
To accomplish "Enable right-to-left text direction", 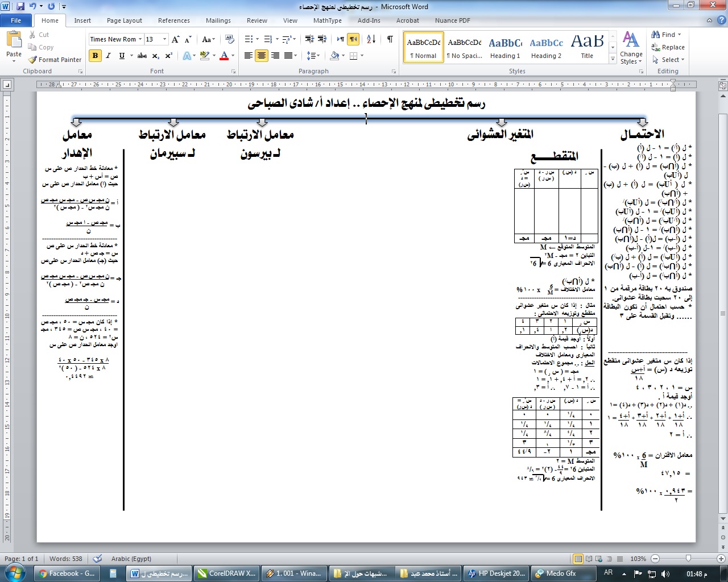I will click(x=353, y=39).
